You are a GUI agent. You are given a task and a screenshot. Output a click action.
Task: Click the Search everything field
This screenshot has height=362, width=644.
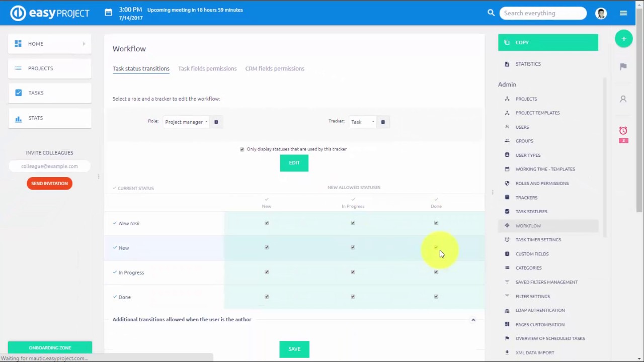[543, 13]
